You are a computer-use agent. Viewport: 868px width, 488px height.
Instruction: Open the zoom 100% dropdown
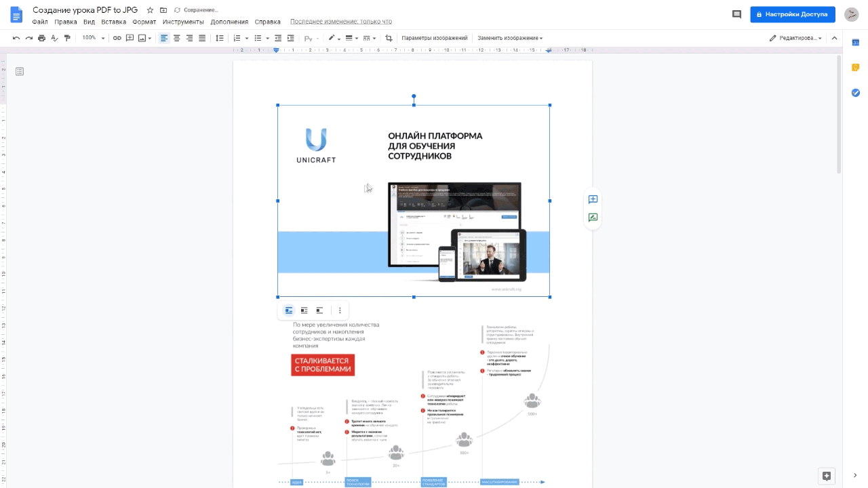point(94,38)
